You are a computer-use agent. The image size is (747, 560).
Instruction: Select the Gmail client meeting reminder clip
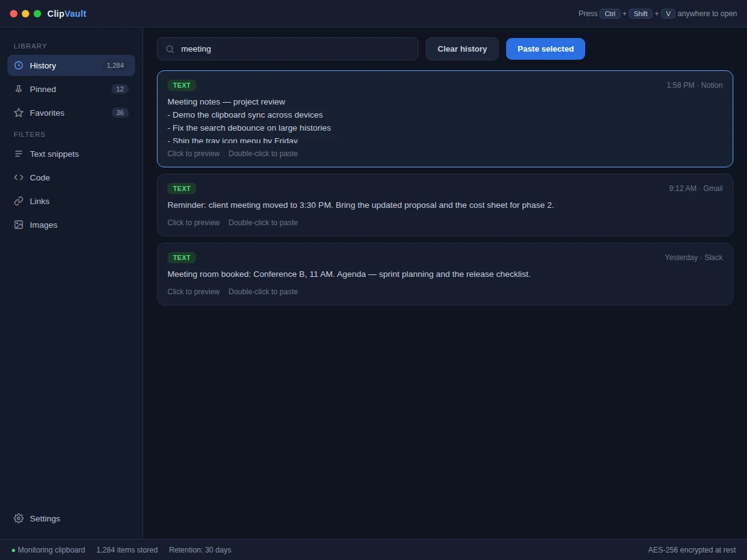tap(445, 205)
